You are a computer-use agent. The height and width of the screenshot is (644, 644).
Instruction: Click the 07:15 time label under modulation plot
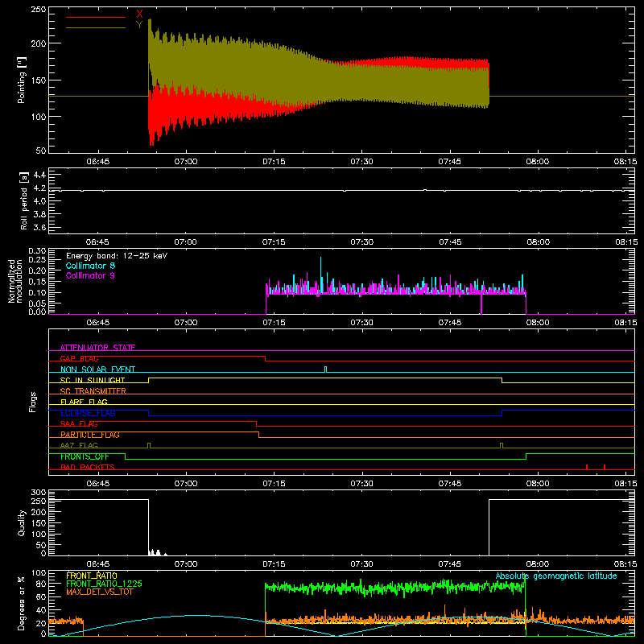coord(274,323)
